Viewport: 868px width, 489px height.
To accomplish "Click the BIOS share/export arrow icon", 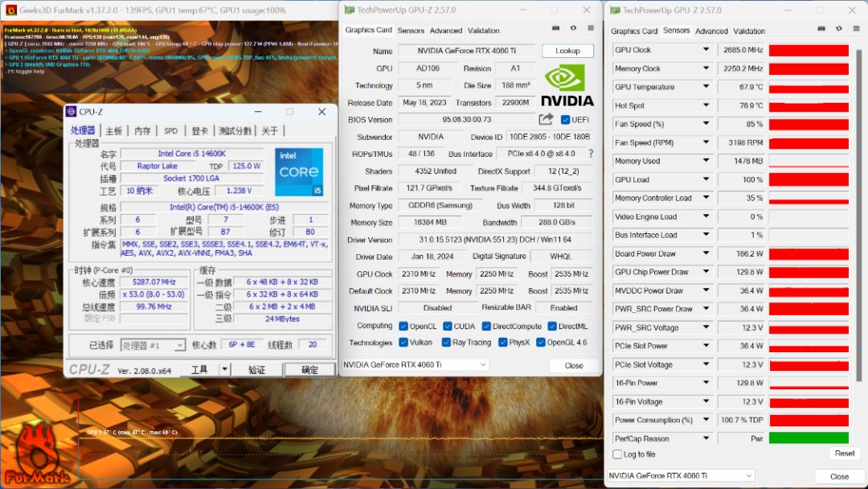I will tap(546, 119).
